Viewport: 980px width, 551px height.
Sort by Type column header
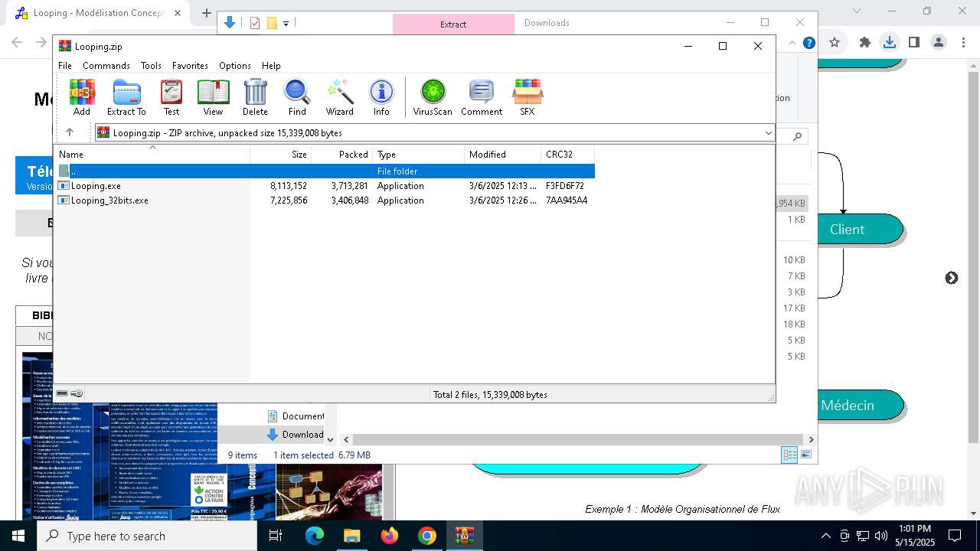[419, 155]
